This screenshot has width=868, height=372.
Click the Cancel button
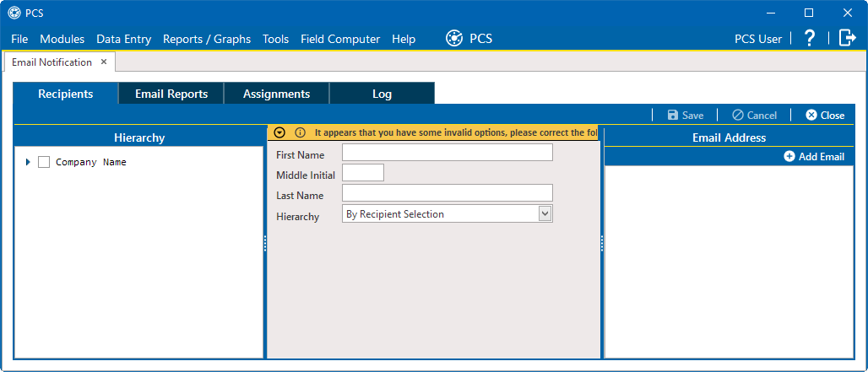(x=754, y=115)
